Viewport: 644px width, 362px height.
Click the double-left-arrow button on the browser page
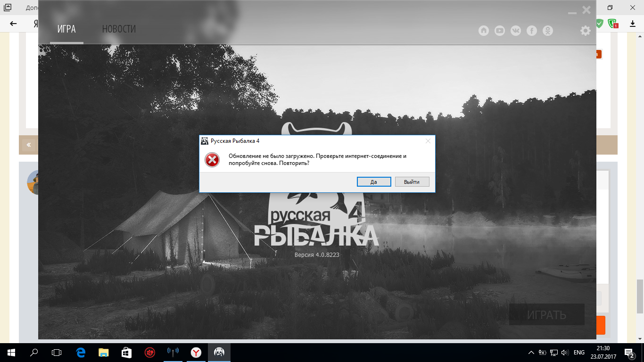click(x=29, y=145)
